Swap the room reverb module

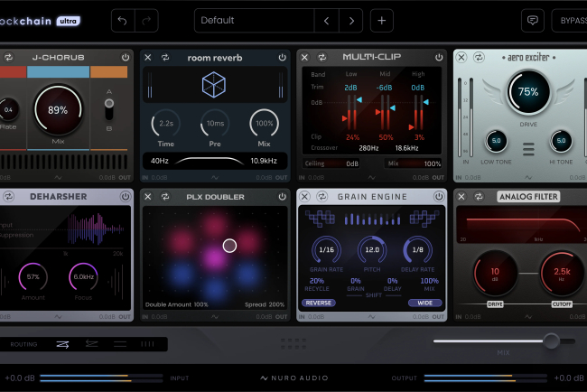point(165,57)
